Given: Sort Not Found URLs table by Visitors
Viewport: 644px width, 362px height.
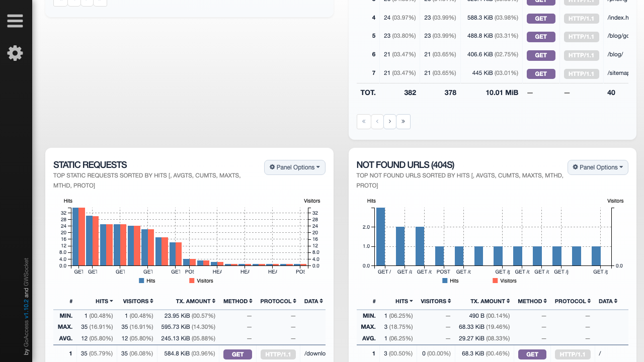Looking at the screenshot, I should point(436,301).
